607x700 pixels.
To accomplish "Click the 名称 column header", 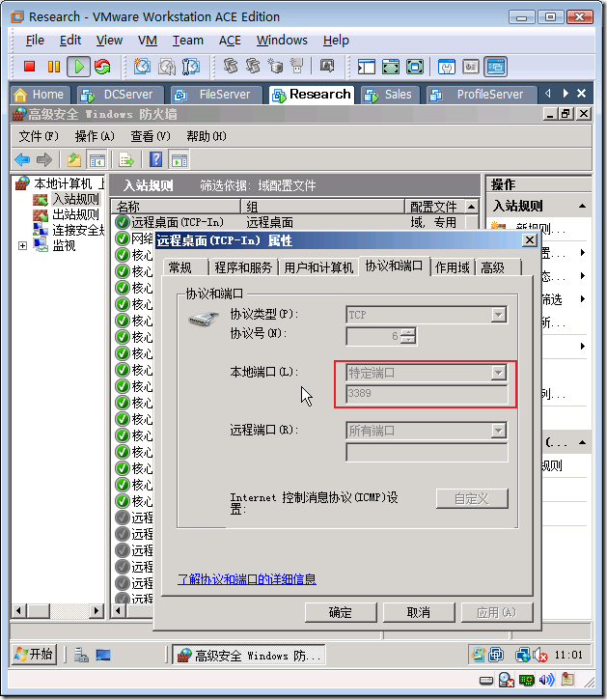I will click(x=176, y=207).
